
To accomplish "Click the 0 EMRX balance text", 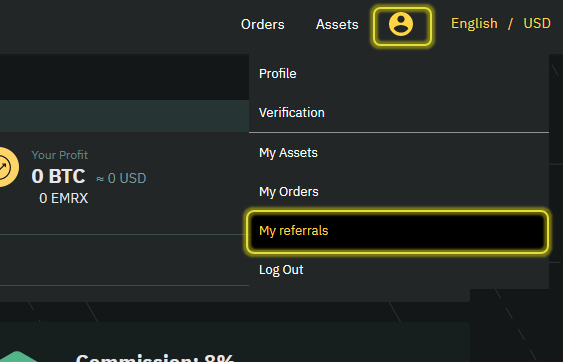I will point(64,198).
